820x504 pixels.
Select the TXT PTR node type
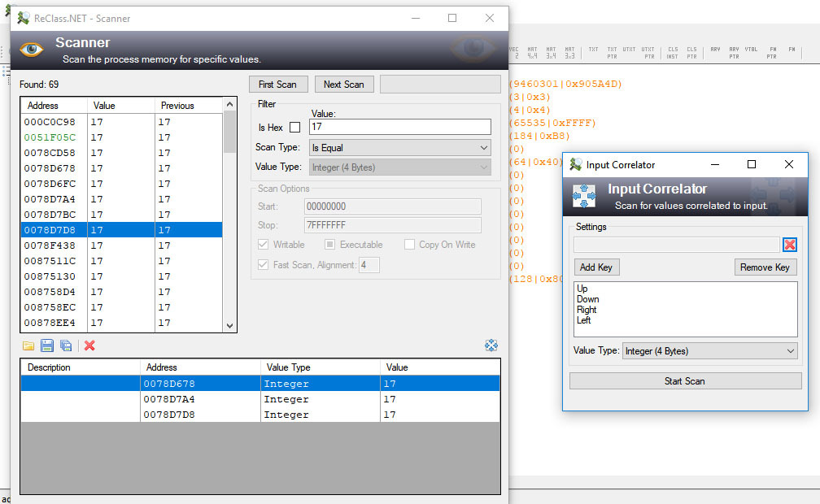point(613,50)
